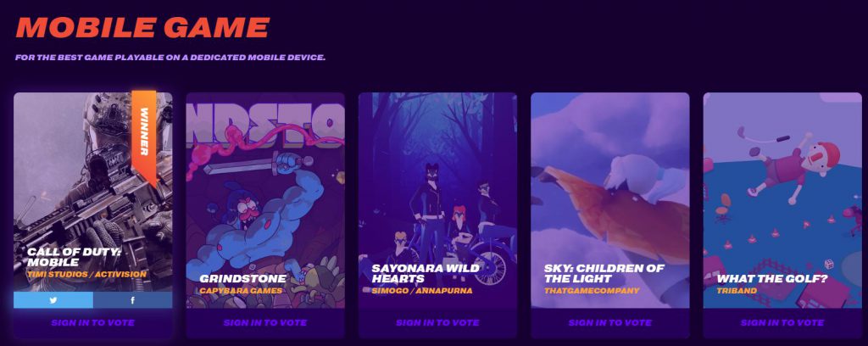Open the Grindstone artwork card

(265, 200)
